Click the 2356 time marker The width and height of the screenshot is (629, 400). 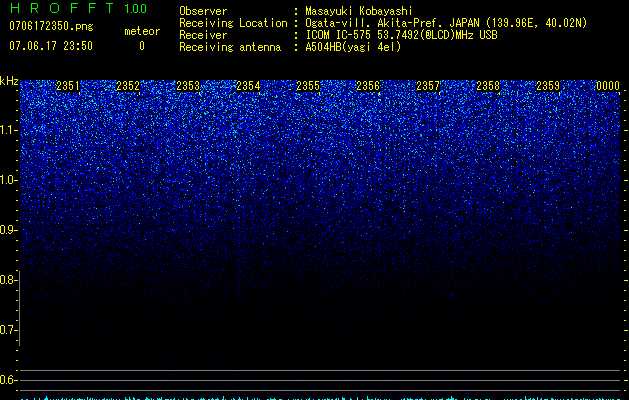(x=368, y=86)
